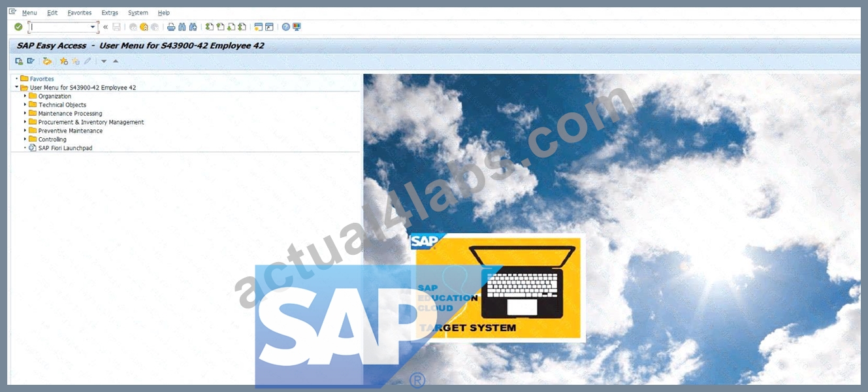
Task: Expand the Maintenance Processing folder arrow
Action: pos(25,113)
